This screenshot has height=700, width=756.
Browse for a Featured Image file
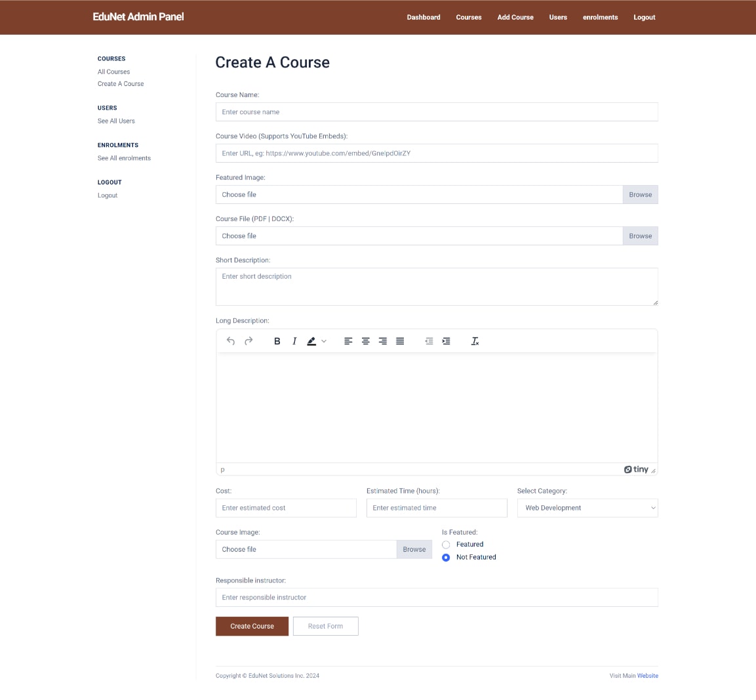(641, 195)
